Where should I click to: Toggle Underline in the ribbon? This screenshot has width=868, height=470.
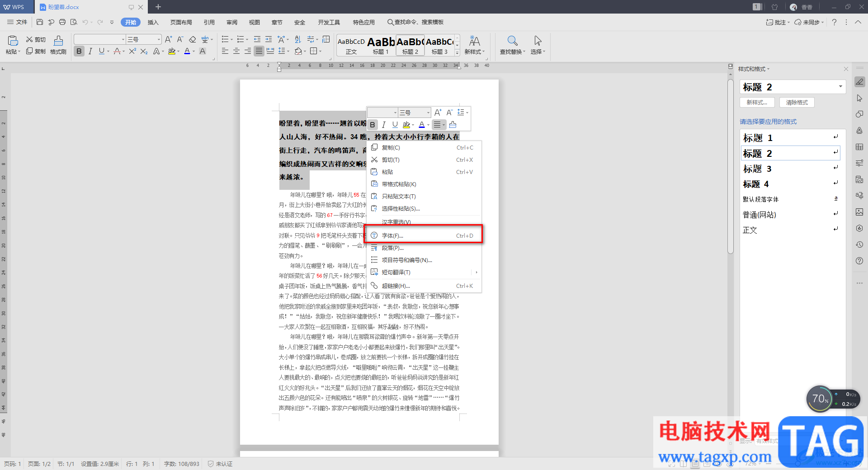click(x=101, y=51)
